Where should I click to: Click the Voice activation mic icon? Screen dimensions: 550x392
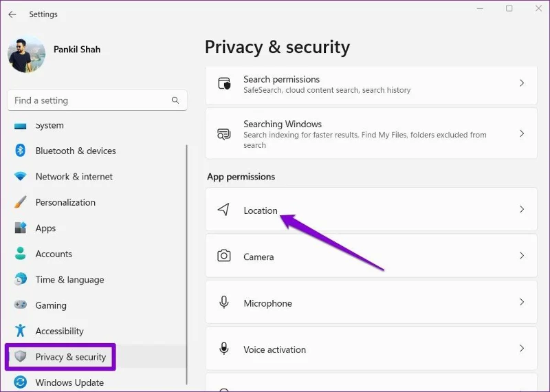click(x=224, y=349)
